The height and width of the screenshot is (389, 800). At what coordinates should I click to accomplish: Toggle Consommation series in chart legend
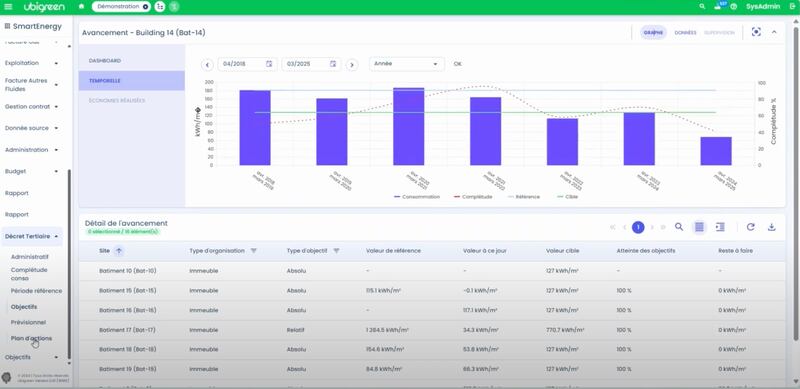(x=416, y=197)
